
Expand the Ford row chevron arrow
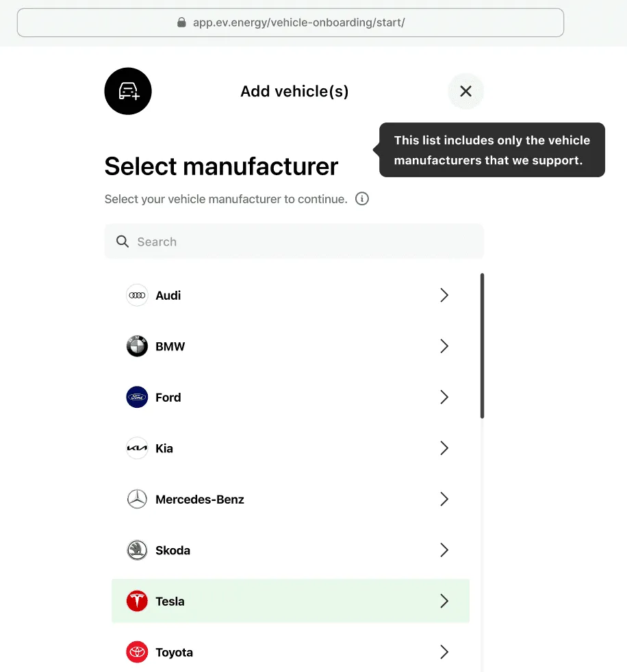tap(444, 398)
